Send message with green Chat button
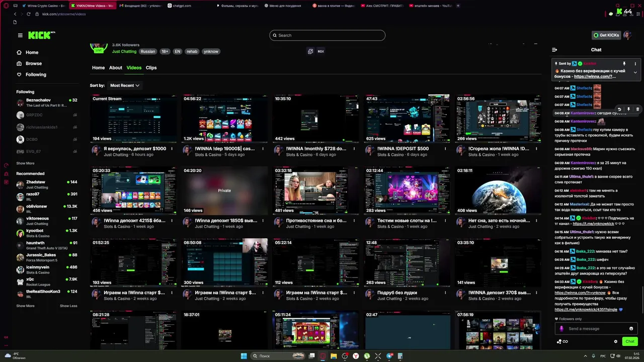 [x=630, y=341]
